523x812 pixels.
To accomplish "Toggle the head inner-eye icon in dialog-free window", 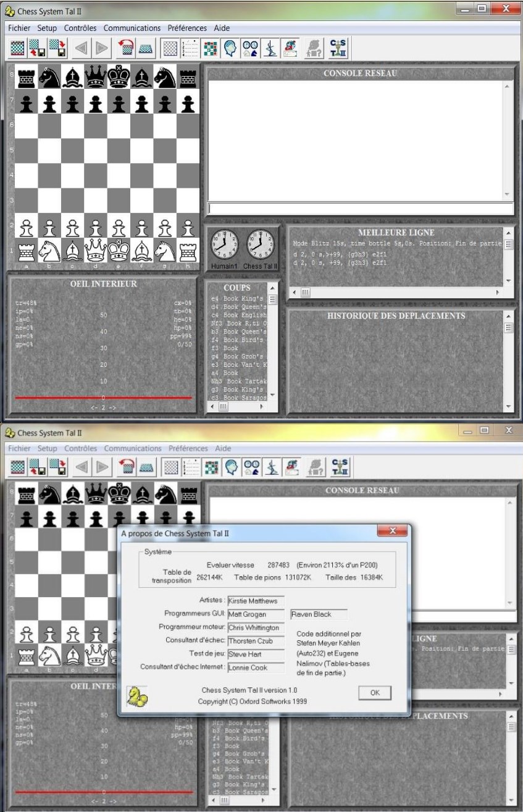I will click(230, 48).
